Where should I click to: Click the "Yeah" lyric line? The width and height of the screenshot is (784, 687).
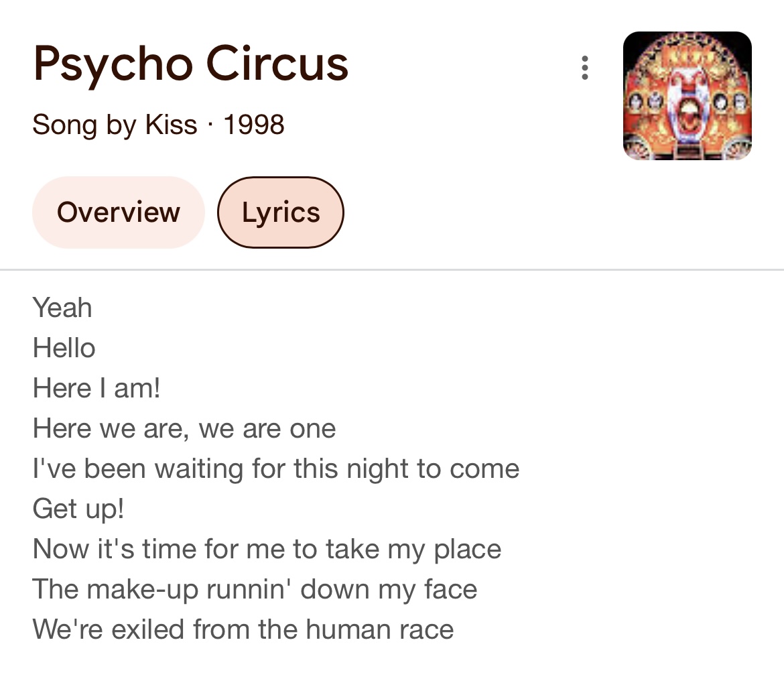click(62, 308)
